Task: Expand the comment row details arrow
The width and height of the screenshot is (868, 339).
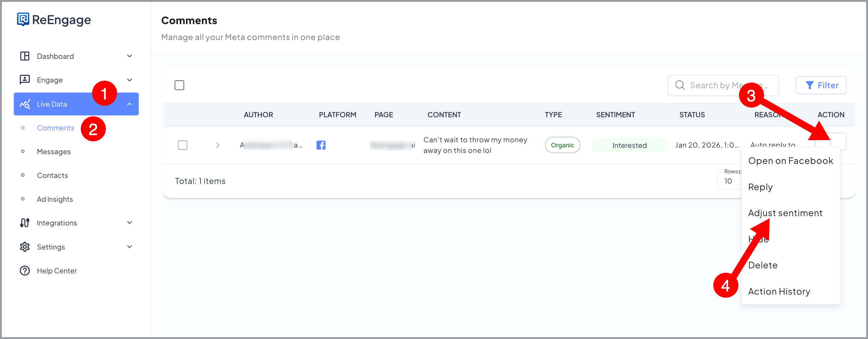Action: 218,145
